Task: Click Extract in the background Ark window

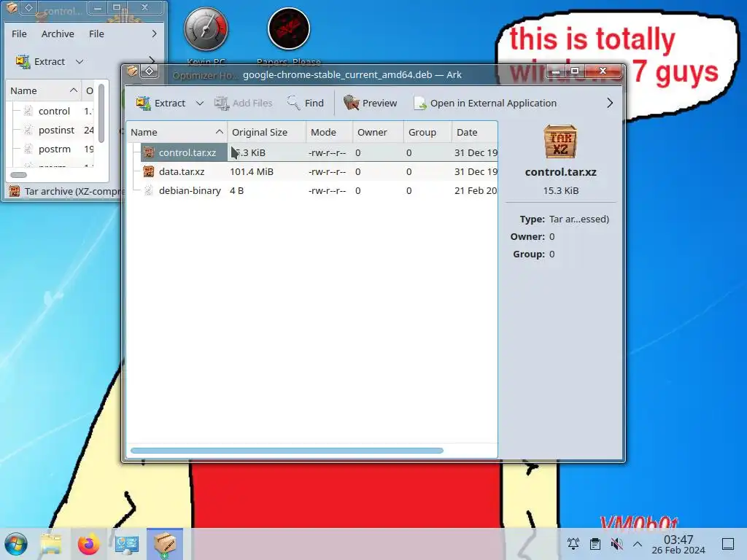Action: tap(41, 61)
